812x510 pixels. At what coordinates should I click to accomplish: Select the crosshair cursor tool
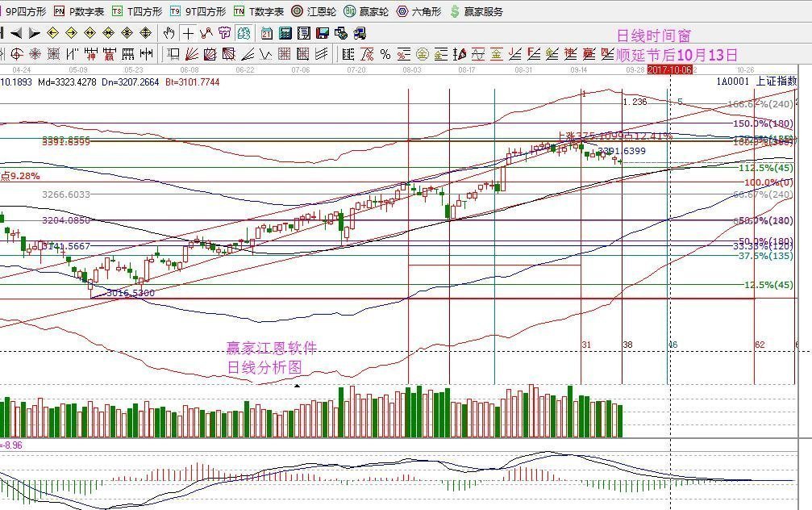coord(188,33)
